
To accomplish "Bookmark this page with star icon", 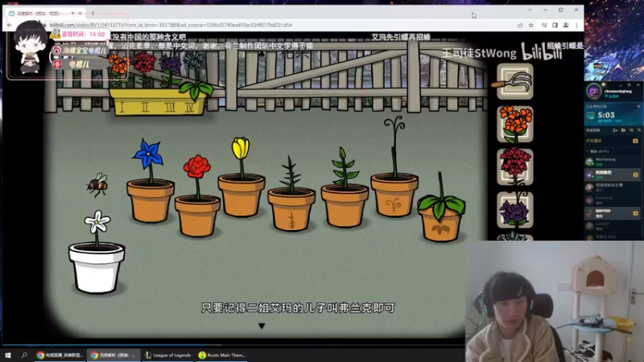I will [x=530, y=25].
